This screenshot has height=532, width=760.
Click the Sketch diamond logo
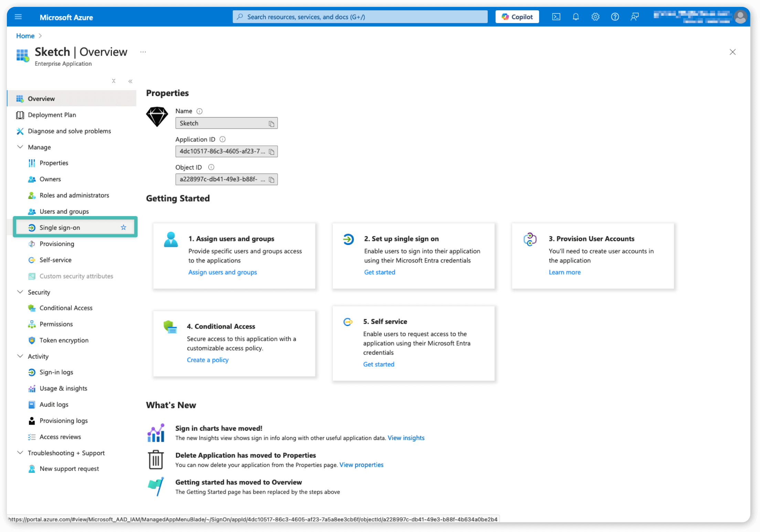pos(157,117)
